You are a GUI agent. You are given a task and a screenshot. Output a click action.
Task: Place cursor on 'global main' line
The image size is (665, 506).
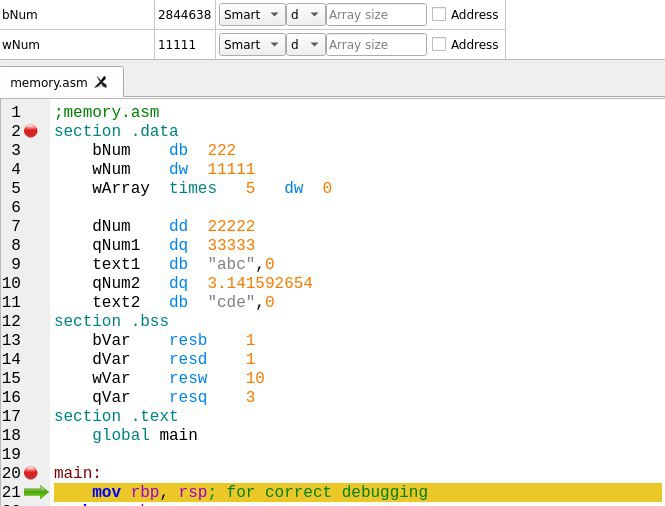tap(145, 435)
